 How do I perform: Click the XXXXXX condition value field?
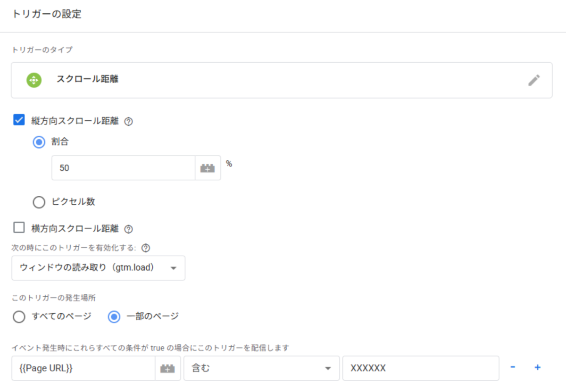tap(420, 368)
